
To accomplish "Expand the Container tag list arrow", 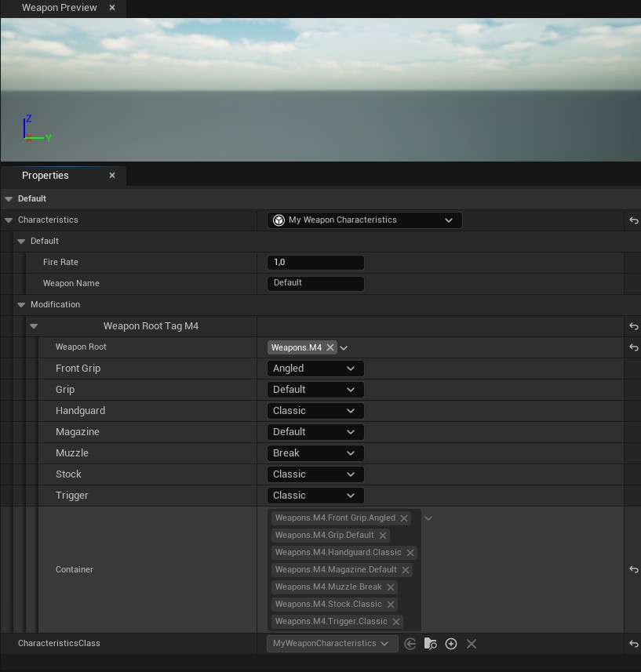I will (x=428, y=518).
